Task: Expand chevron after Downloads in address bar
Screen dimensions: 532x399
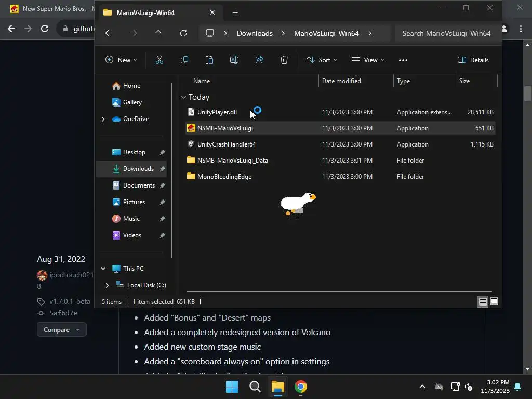Action: click(283, 33)
